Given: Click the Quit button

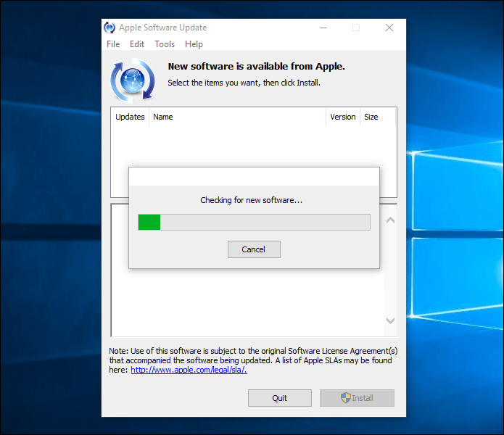Looking at the screenshot, I should (x=280, y=398).
